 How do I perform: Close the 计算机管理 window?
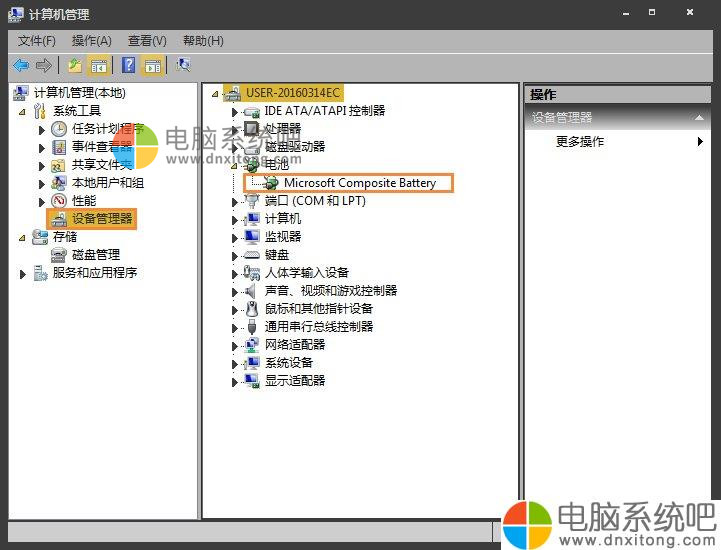coord(690,12)
